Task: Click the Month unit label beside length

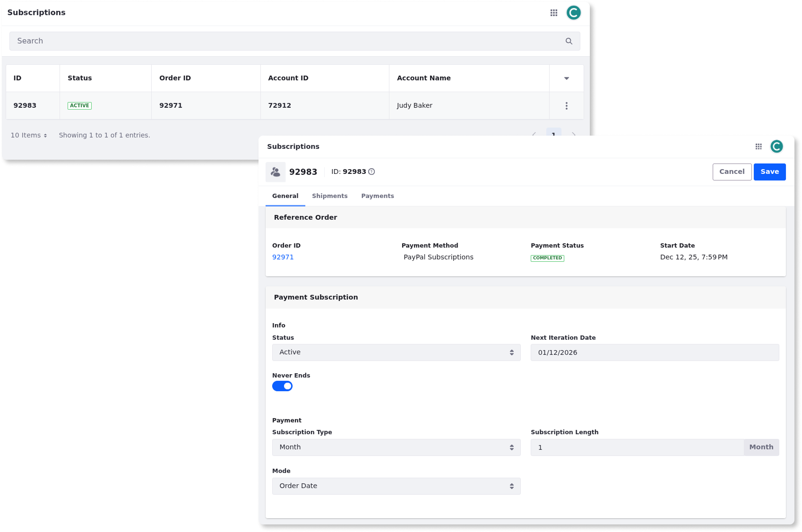Action: click(761, 447)
